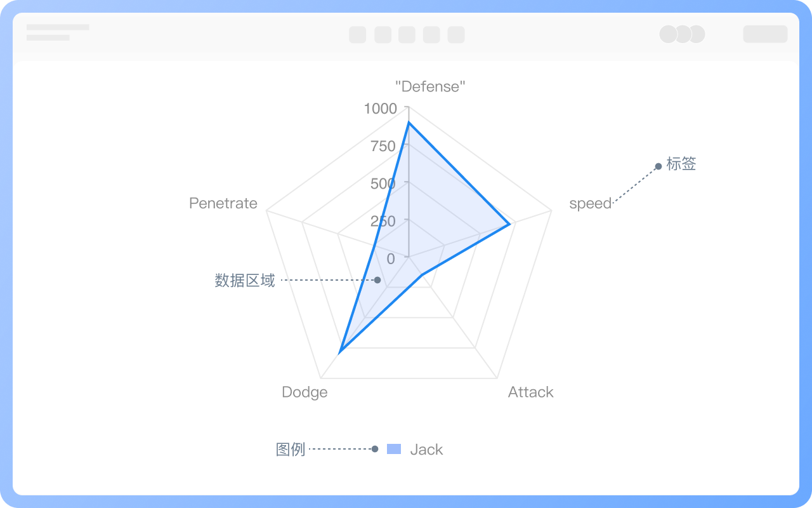Image resolution: width=812 pixels, height=508 pixels.
Task: Select the Dodge axis label
Action: tap(304, 392)
